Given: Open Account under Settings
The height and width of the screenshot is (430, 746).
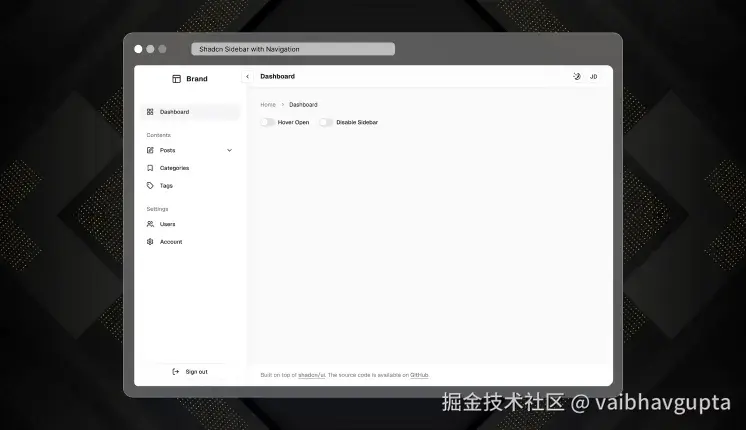Looking at the screenshot, I should click(x=191, y=242).
